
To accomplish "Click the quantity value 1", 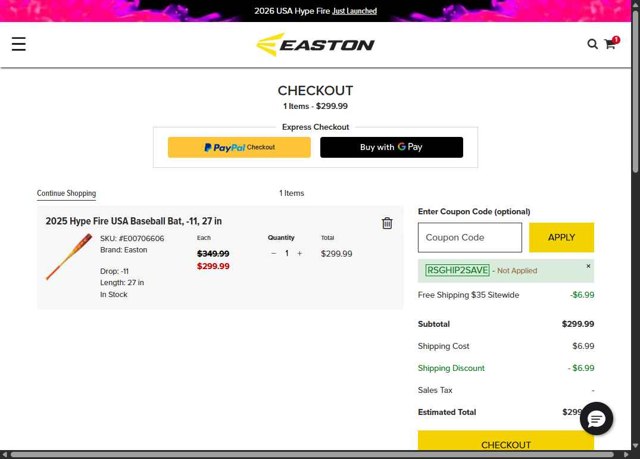I will point(287,253).
